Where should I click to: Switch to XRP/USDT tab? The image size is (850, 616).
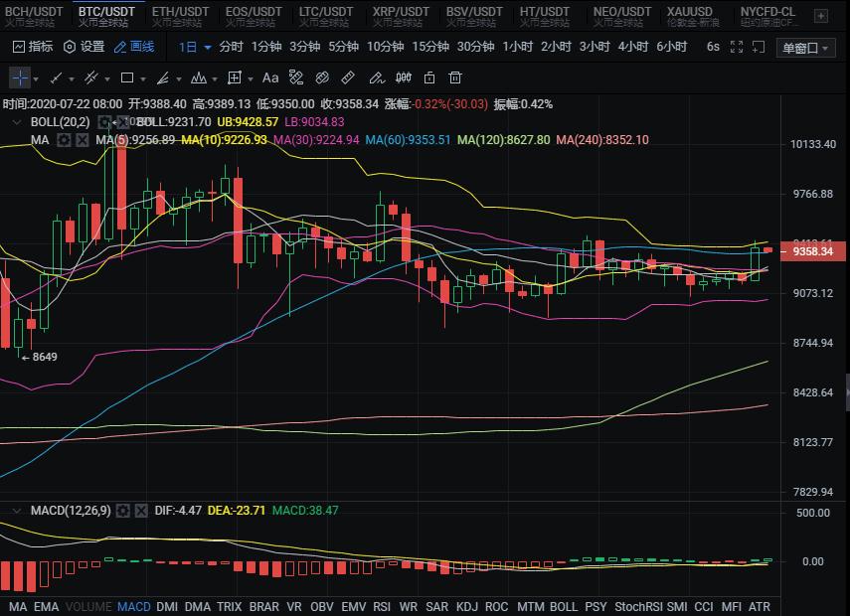point(401,16)
